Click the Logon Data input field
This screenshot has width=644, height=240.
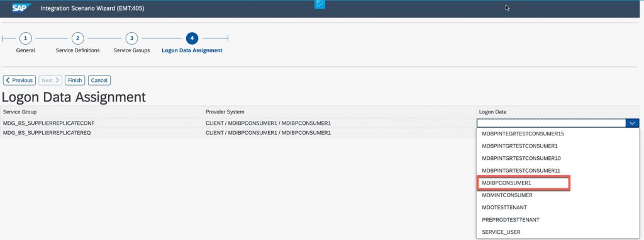click(x=551, y=123)
